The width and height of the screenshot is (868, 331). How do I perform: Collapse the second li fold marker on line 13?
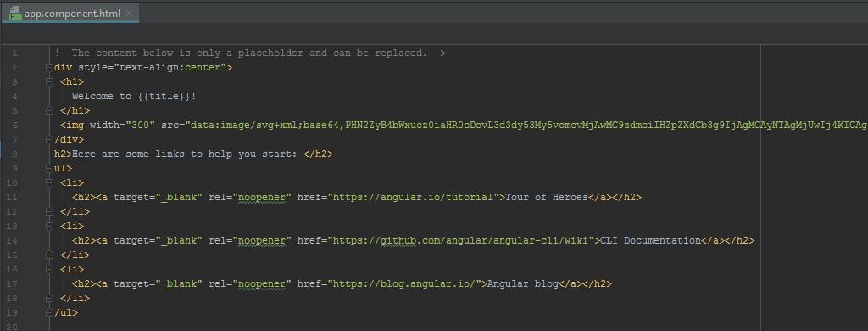49,227
